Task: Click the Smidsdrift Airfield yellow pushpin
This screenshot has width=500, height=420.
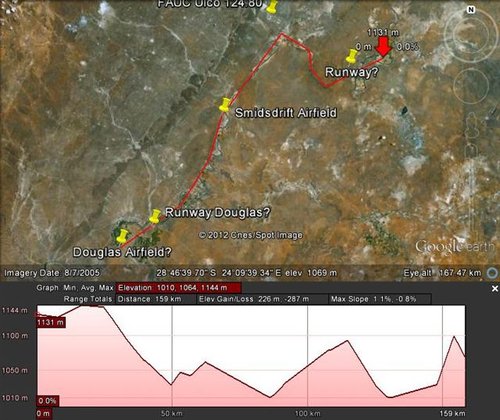Action: (x=225, y=105)
